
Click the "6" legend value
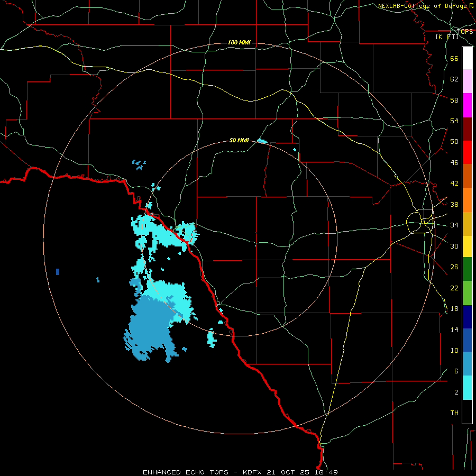456,371
